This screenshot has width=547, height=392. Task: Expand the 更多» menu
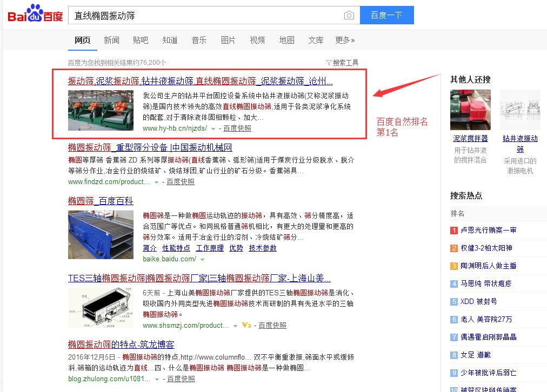coord(345,40)
